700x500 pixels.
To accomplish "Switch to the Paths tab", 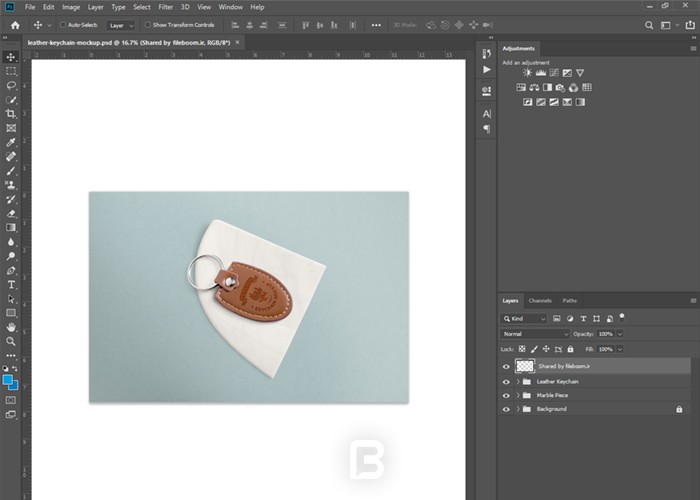I will [x=569, y=301].
